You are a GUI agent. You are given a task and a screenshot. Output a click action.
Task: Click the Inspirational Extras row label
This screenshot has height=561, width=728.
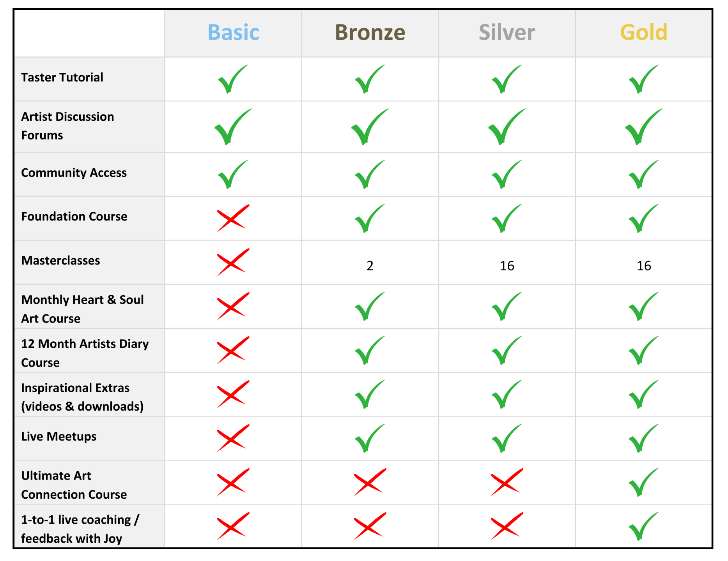[82, 397]
